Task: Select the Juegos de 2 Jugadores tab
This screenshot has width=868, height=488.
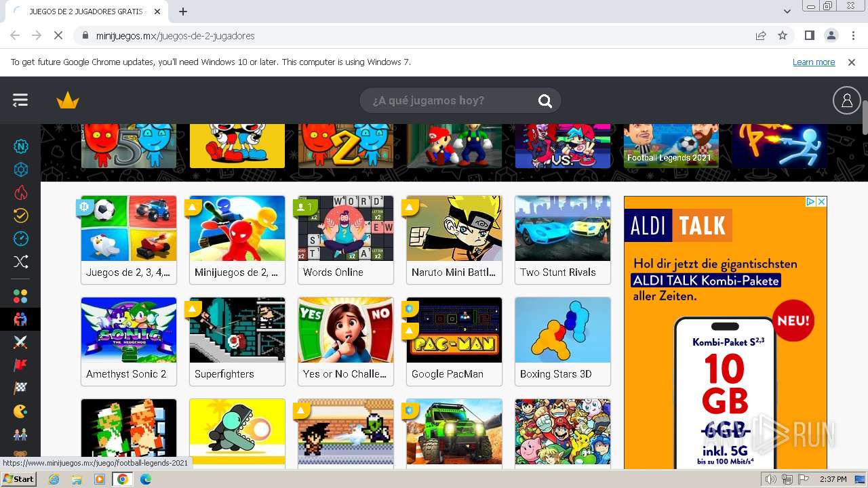Action: point(87,12)
